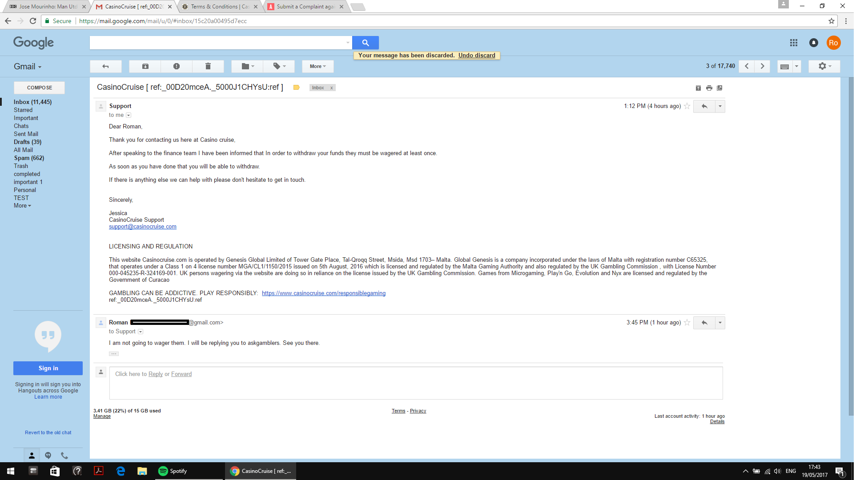Open the Trash folder

coord(21,166)
